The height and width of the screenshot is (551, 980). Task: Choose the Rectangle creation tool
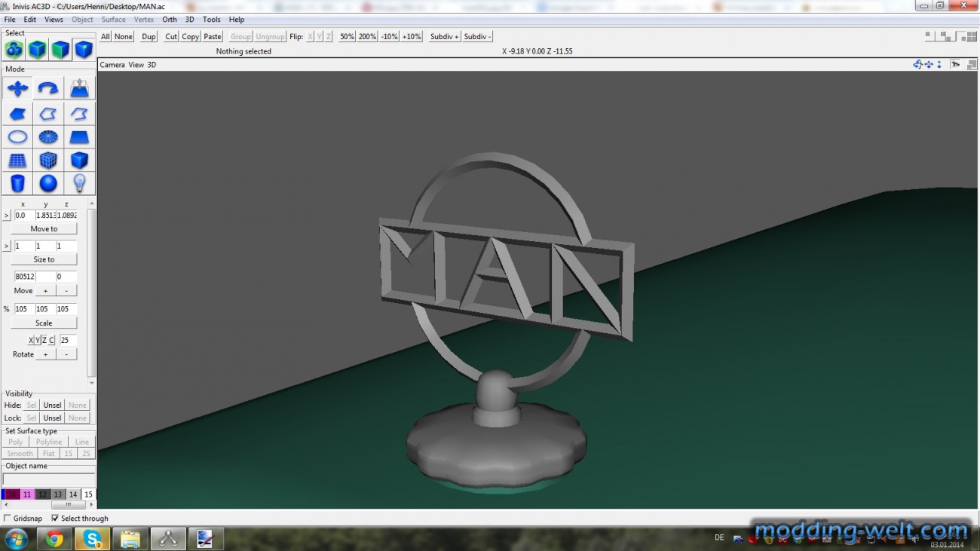pos(79,137)
